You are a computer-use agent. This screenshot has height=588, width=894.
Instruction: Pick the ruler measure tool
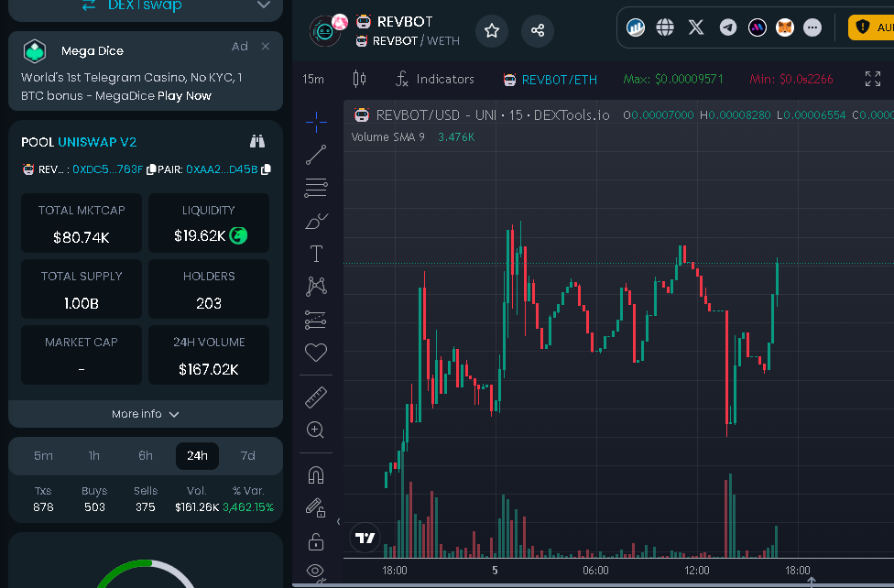point(315,397)
